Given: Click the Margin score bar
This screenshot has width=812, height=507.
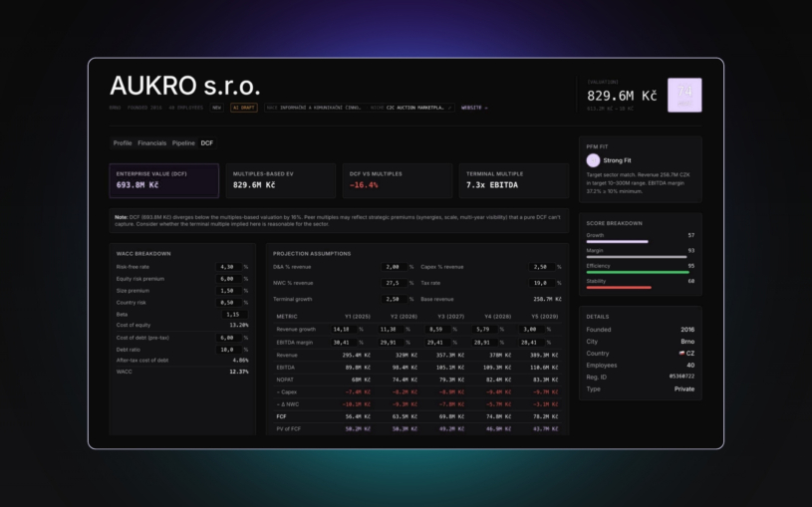Looking at the screenshot, I should 637,257.
